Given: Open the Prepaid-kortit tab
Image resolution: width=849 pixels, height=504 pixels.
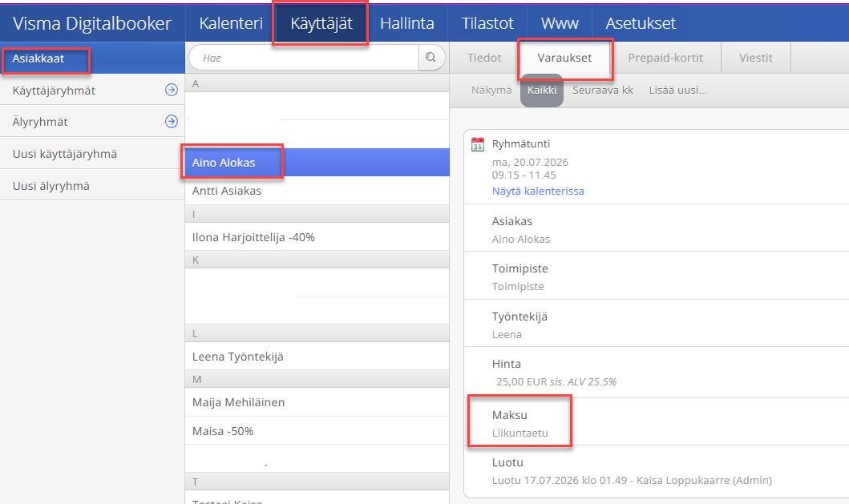Looking at the screenshot, I should coord(665,58).
